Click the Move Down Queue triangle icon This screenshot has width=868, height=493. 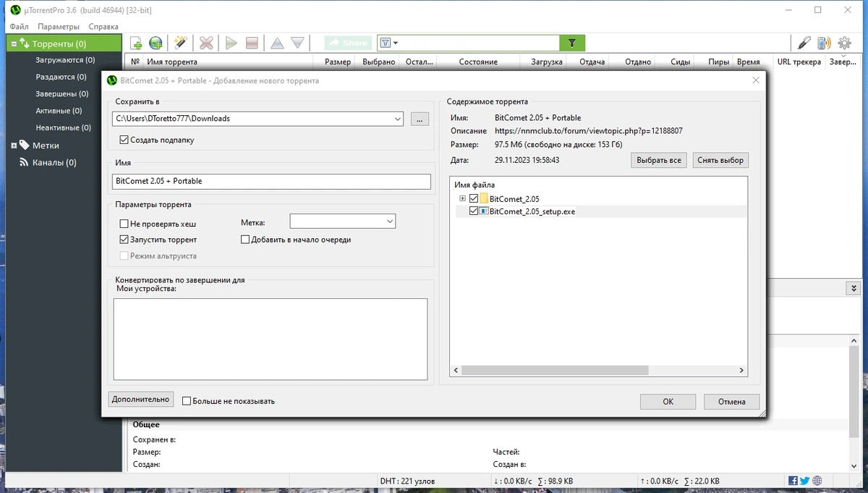click(x=297, y=43)
